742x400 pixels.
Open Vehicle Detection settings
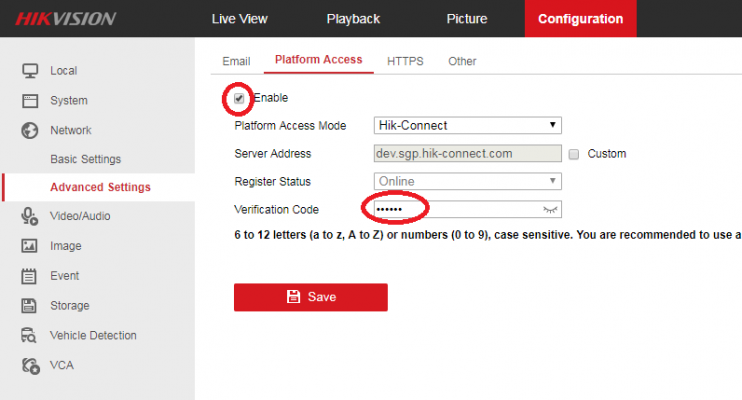tap(93, 336)
